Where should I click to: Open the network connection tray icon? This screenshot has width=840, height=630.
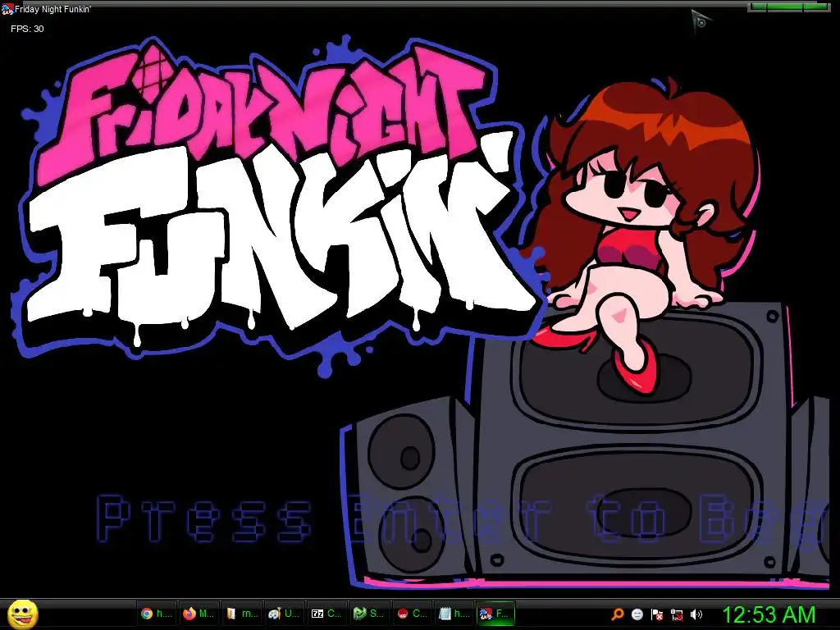[x=677, y=614]
